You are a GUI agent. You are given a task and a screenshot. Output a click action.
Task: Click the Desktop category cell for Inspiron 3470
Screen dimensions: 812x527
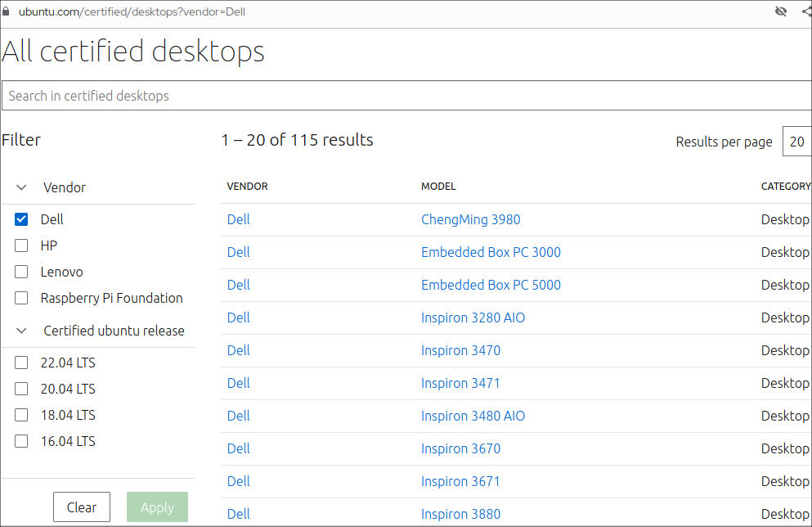click(785, 351)
